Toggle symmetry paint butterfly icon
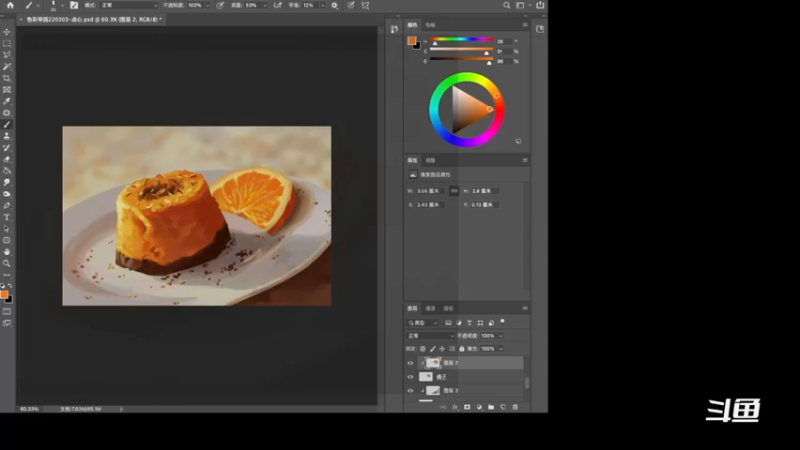Screen dimensions: 800x450 click(365, 5)
